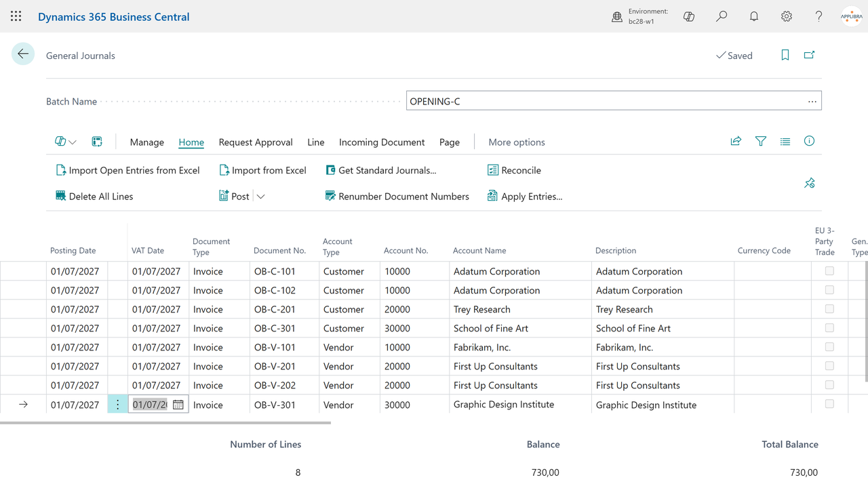Select Account Name cell Fabrikam, Inc.
The height and width of the screenshot is (488, 868).
521,347
